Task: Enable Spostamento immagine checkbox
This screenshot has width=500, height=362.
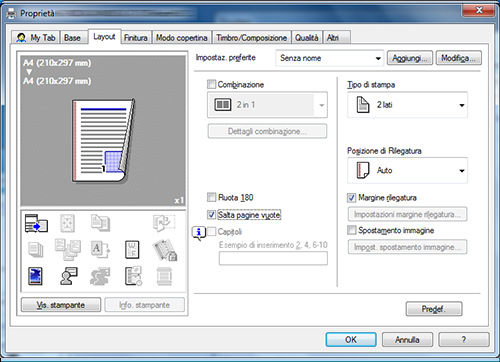Action: (x=352, y=230)
